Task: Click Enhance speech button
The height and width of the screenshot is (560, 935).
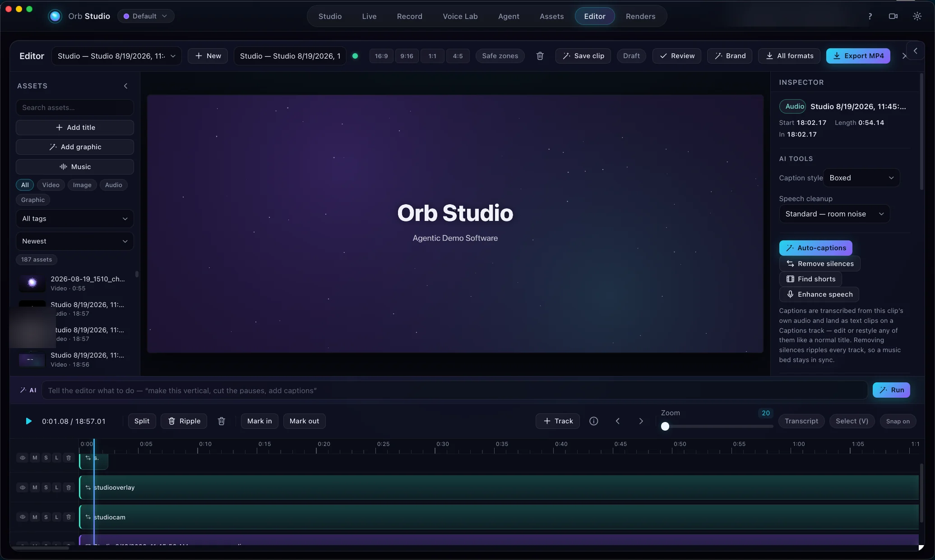Action: click(819, 294)
